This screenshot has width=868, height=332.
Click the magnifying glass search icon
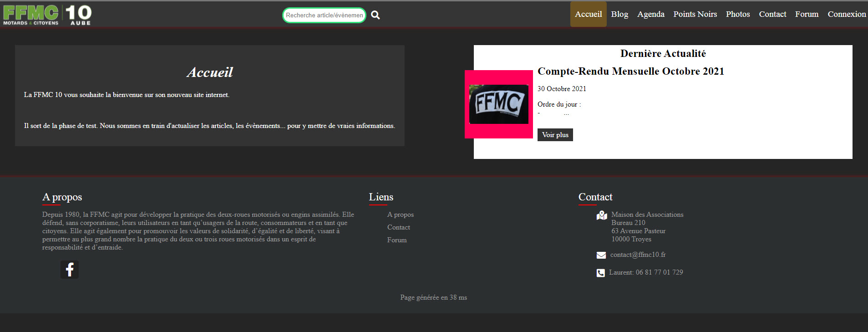(375, 15)
